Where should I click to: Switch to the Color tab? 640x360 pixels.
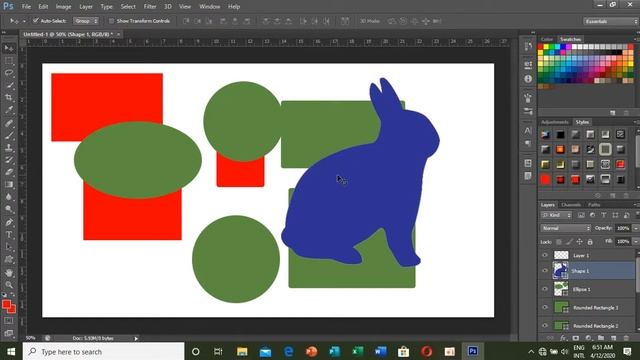click(x=547, y=39)
